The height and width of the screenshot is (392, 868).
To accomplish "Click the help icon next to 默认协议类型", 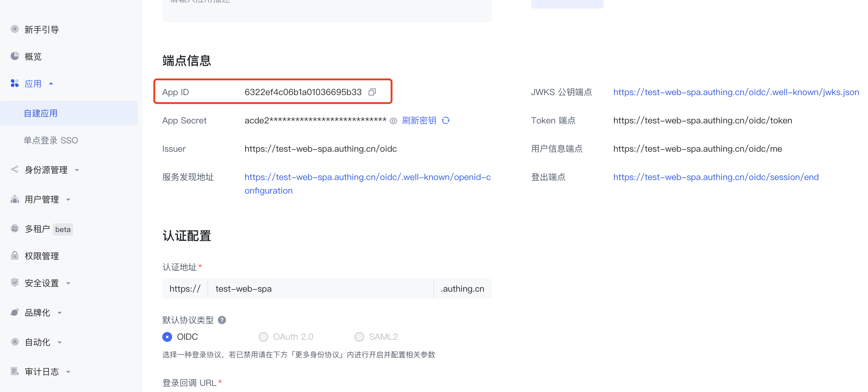I will coord(222,320).
